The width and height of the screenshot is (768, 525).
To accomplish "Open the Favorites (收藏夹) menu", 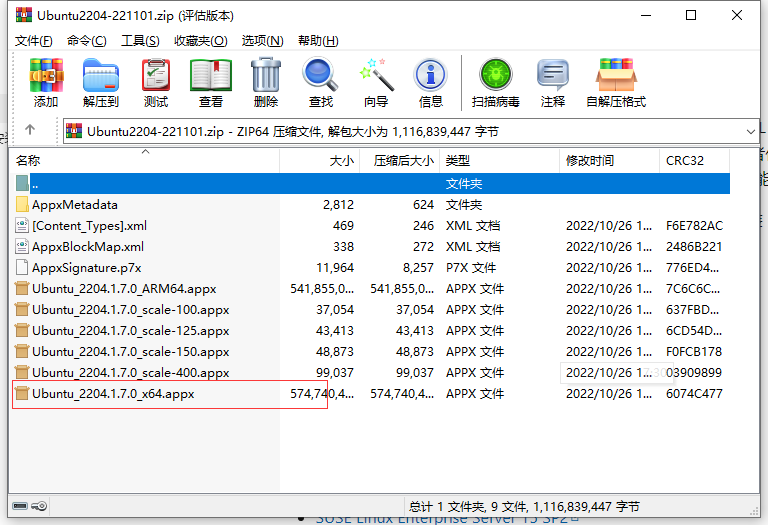I will pyautogui.click(x=201, y=41).
